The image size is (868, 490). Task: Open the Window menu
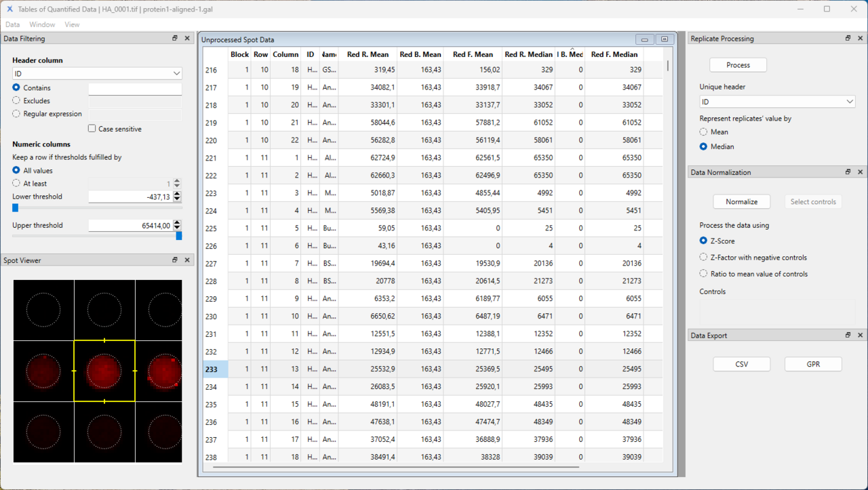click(x=42, y=24)
